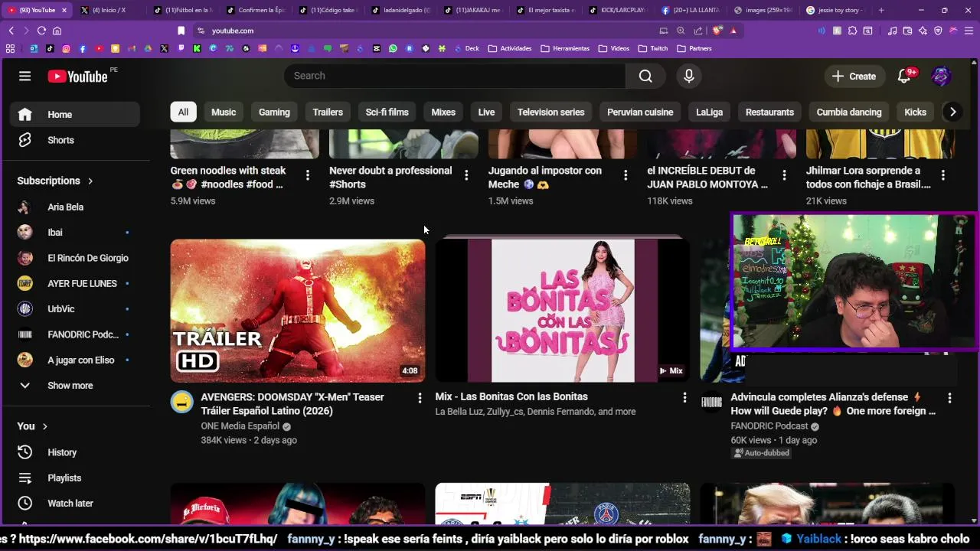Screen dimensions: 980x551
Task: Click the bookmark icon beside the address bar
Action: [x=181, y=31]
